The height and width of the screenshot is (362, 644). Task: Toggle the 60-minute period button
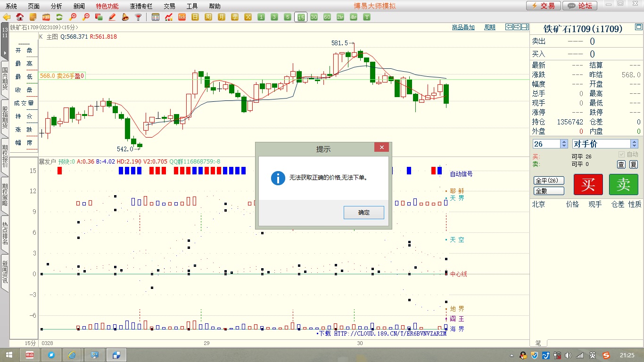tap(327, 17)
